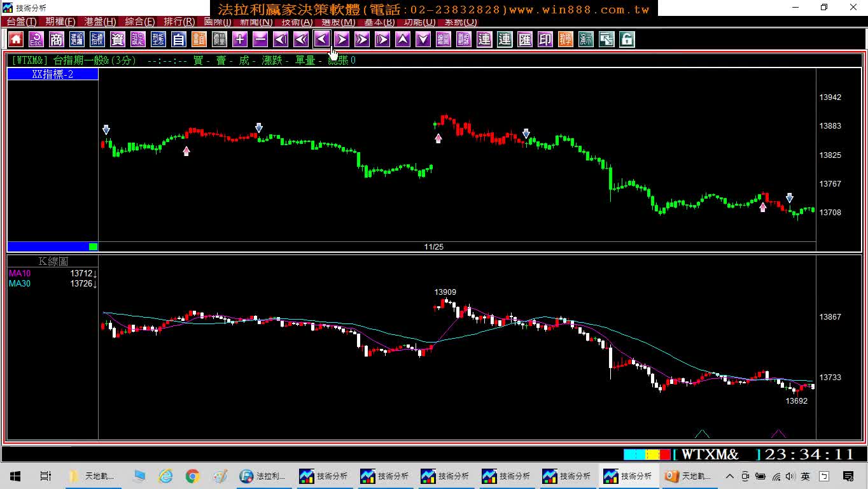
Task: Select the XX指標-2 indicator header
Action: 53,74
